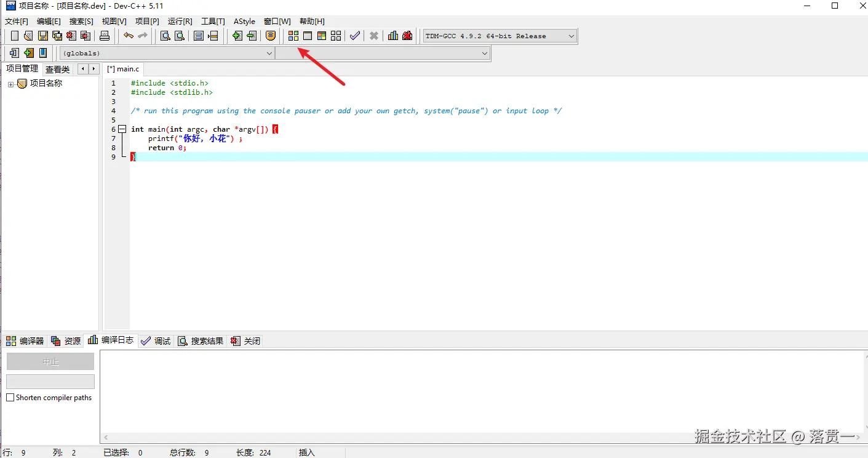The height and width of the screenshot is (458, 868).
Task: Click the green minus toolbar icon
Action: coord(251,36)
